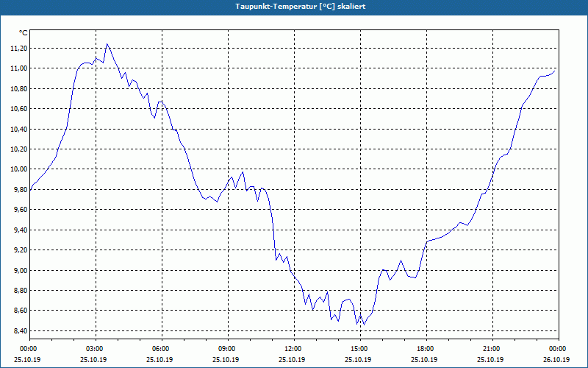Click the curve's lowest point near 15:00
588x368 pixels.
(364, 325)
